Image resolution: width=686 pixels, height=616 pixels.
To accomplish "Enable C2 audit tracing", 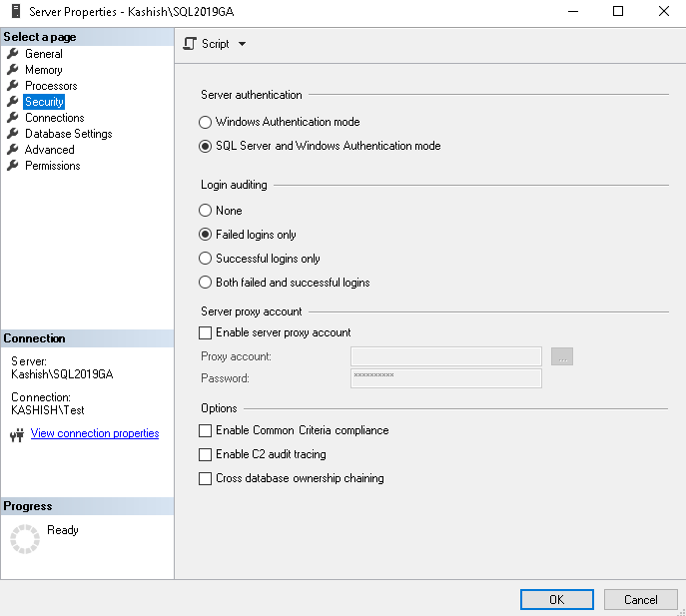I will [x=206, y=454].
